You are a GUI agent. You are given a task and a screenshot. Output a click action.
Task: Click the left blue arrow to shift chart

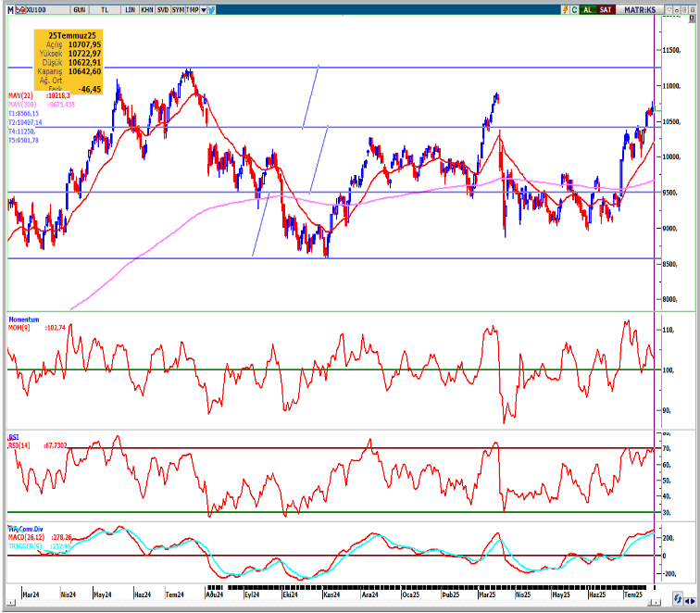(687, 601)
